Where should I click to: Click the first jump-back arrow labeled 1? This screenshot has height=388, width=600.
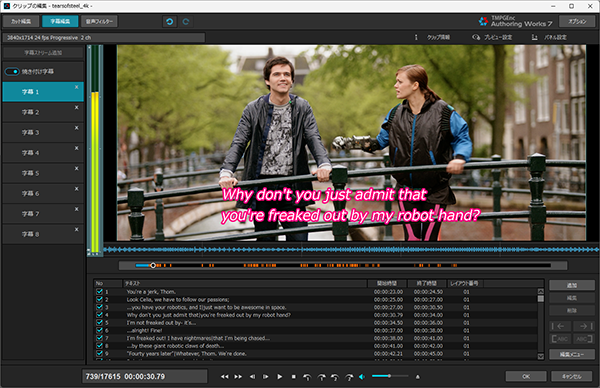click(307, 377)
